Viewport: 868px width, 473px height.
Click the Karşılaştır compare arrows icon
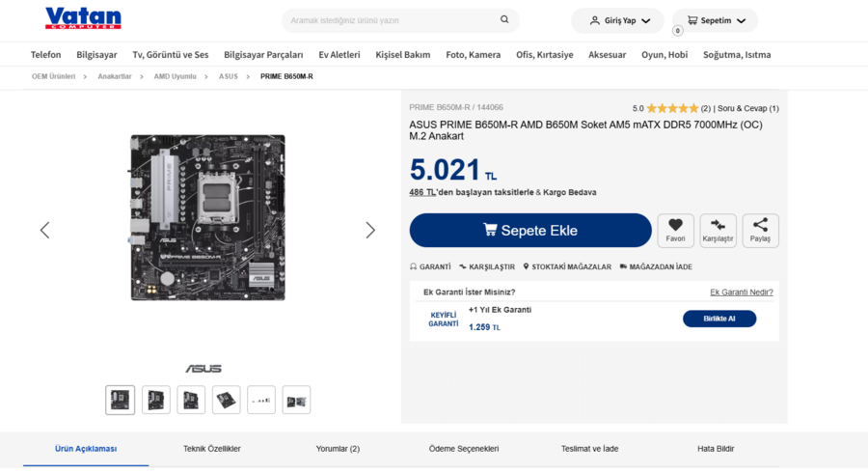coord(718,226)
